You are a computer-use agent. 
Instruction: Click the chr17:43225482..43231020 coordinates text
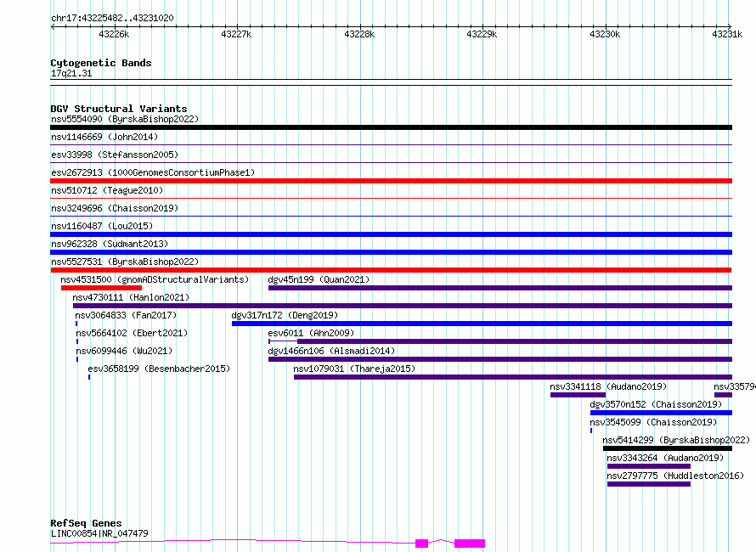(112, 18)
